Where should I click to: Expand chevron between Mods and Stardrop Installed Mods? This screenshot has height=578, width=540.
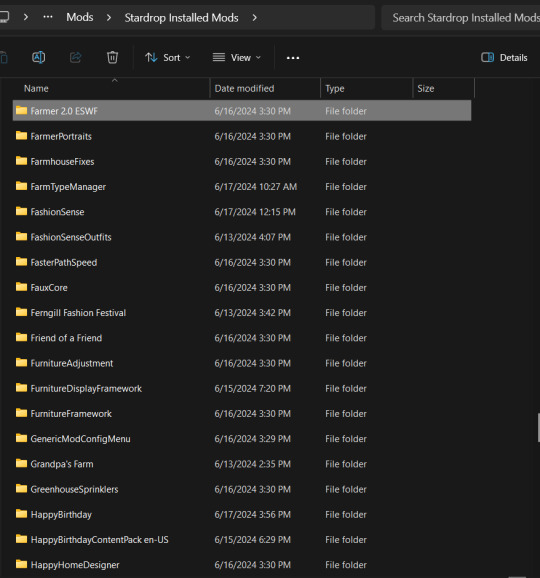point(108,17)
